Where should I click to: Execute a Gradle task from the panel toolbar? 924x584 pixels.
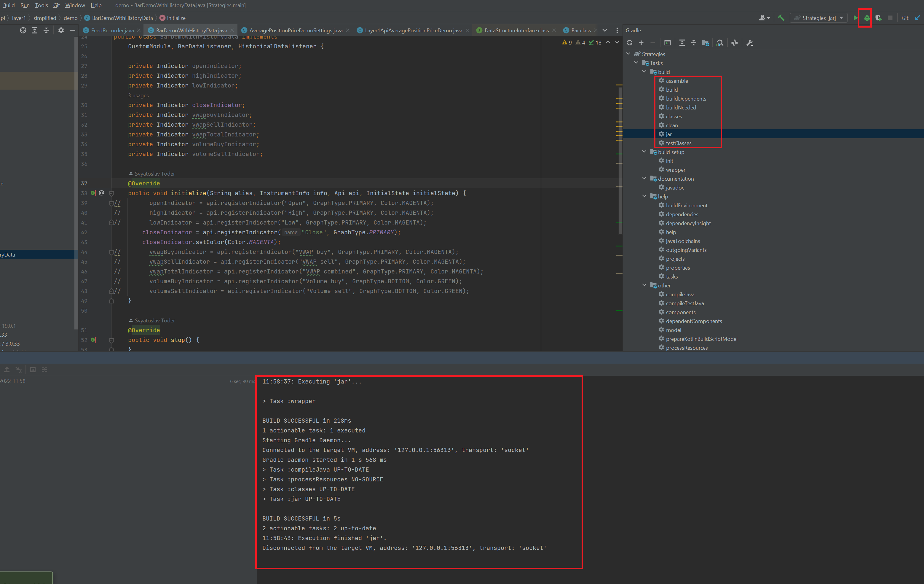[668, 43]
